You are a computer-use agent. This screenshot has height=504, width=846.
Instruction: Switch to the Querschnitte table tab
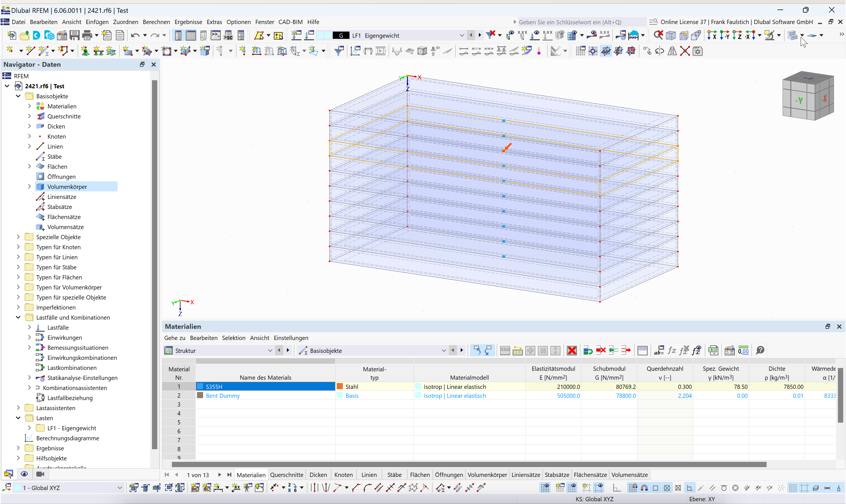pos(286,474)
